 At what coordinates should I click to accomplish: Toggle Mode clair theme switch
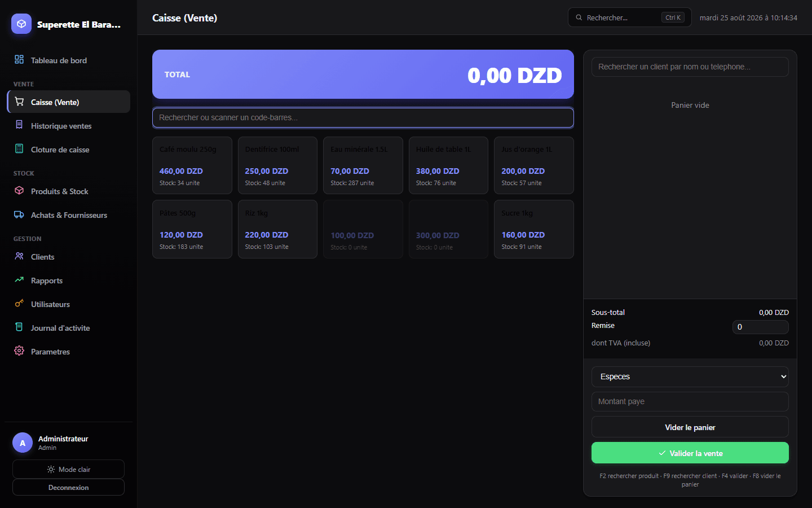(68, 469)
